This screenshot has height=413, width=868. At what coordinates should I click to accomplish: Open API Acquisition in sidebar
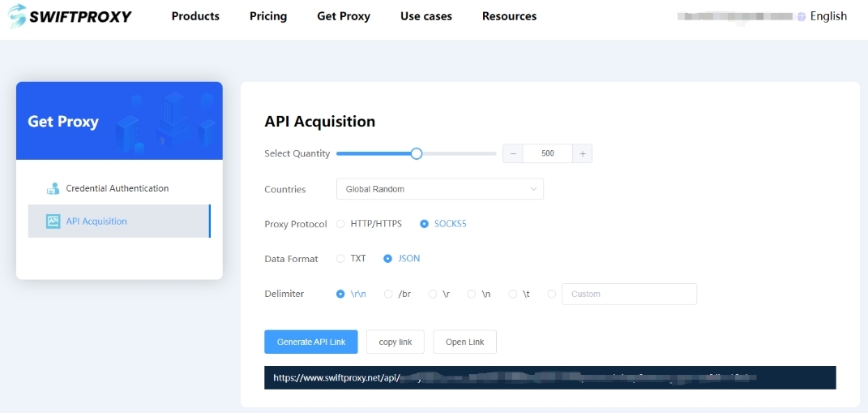[x=119, y=222]
